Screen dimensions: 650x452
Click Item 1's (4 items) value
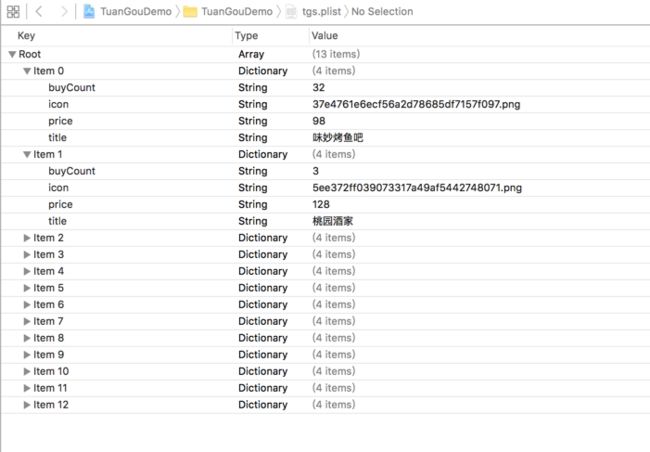tap(334, 154)
